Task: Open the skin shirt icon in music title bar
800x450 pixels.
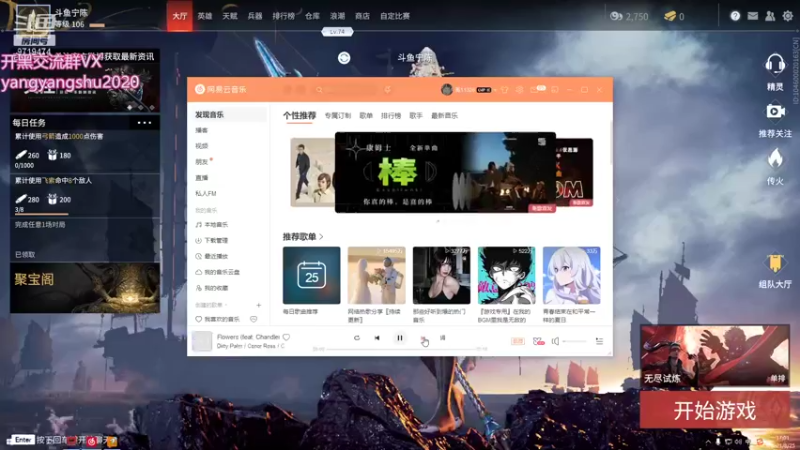Action: 505,89
